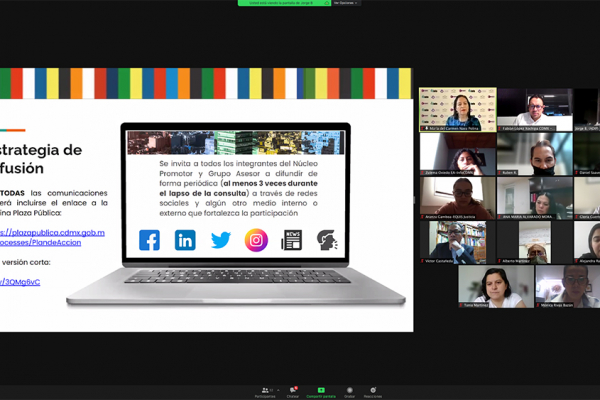
Task: Click the muted mic icon on Victor Castañeda
Action: coord(422,261)
